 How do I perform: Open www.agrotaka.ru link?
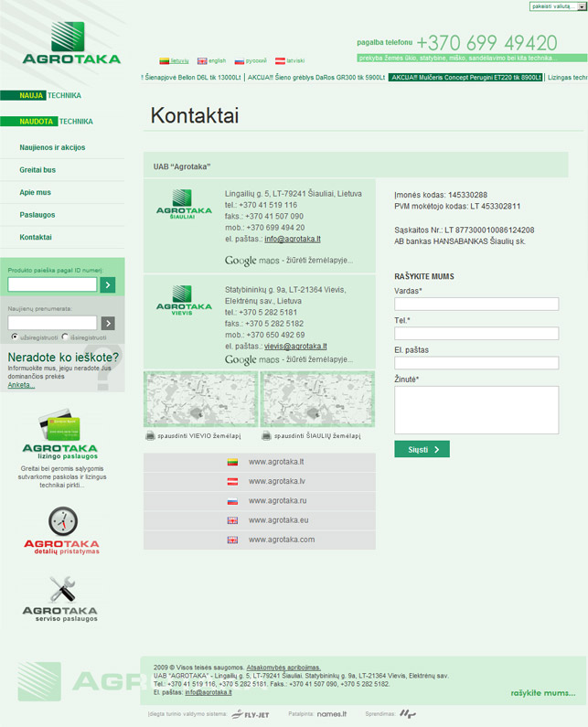tap(277, 501)
